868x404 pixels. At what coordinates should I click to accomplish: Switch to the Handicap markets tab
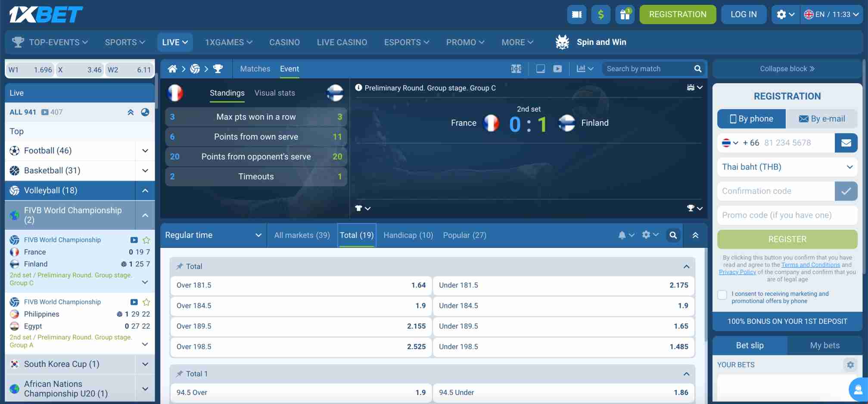408,235
